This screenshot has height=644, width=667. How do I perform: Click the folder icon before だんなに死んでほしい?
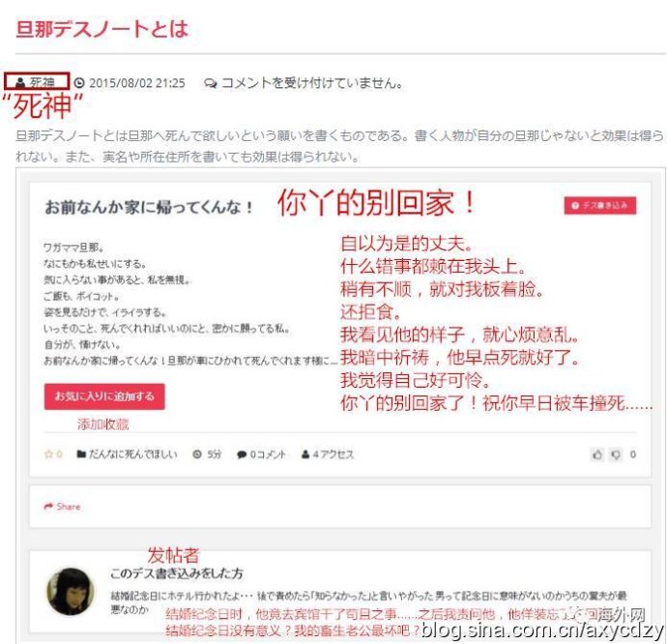[81, 454]
